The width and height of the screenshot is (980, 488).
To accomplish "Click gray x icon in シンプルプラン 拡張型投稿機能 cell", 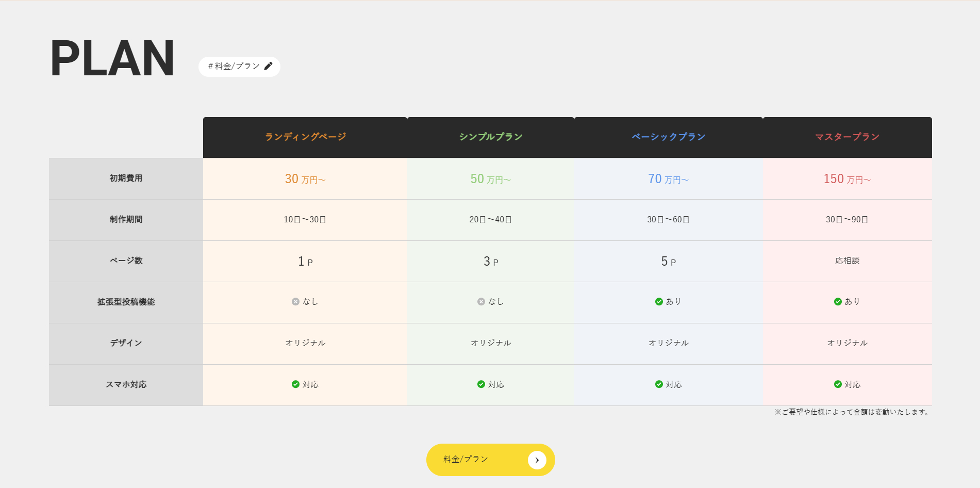I will (x=481, y=302).
